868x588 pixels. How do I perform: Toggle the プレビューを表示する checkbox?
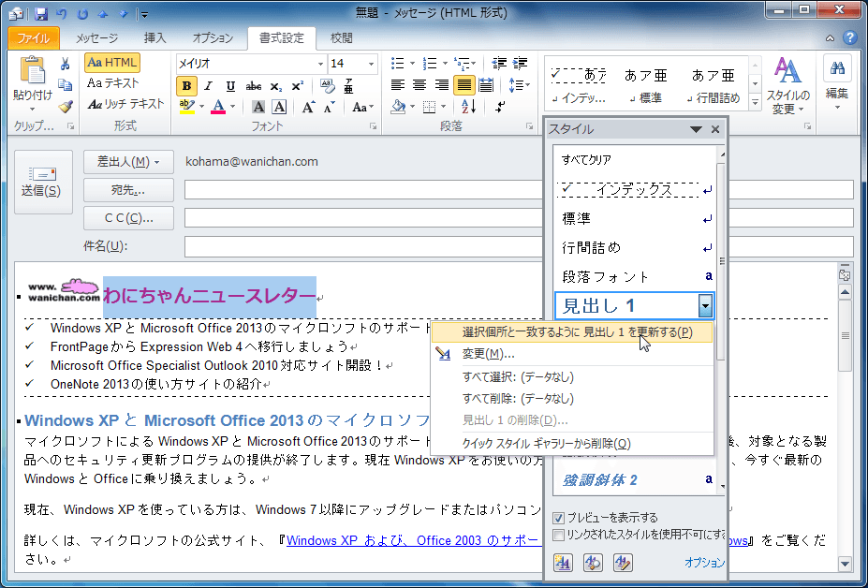click(559, 518)
